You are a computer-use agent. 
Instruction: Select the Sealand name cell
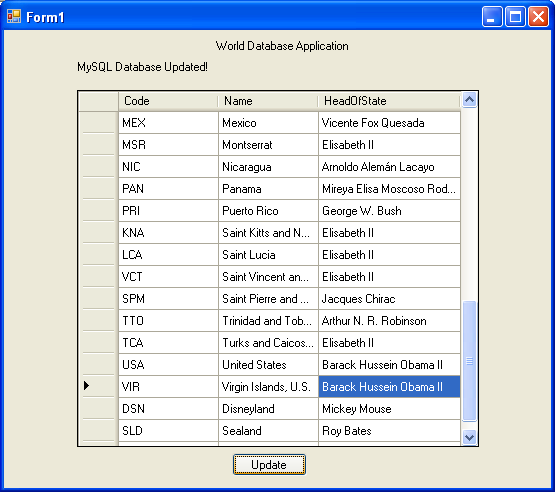click(x=268, y=430)
